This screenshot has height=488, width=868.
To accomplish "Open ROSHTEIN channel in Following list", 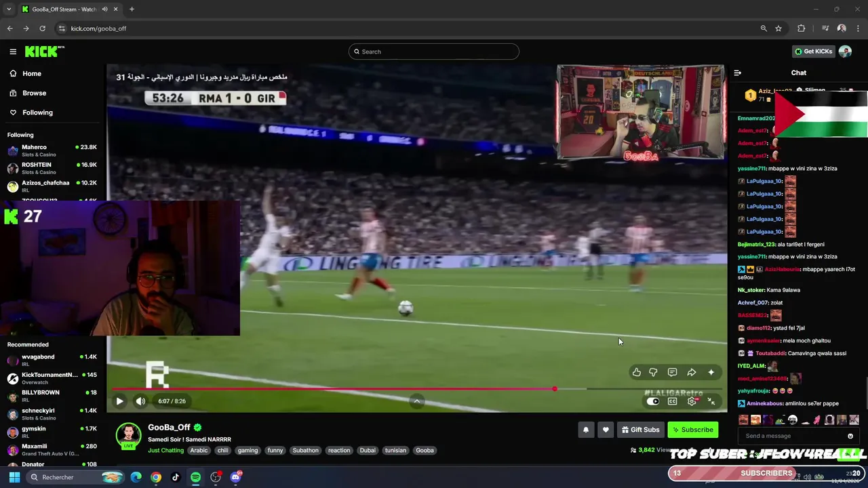I will point(52,168).
